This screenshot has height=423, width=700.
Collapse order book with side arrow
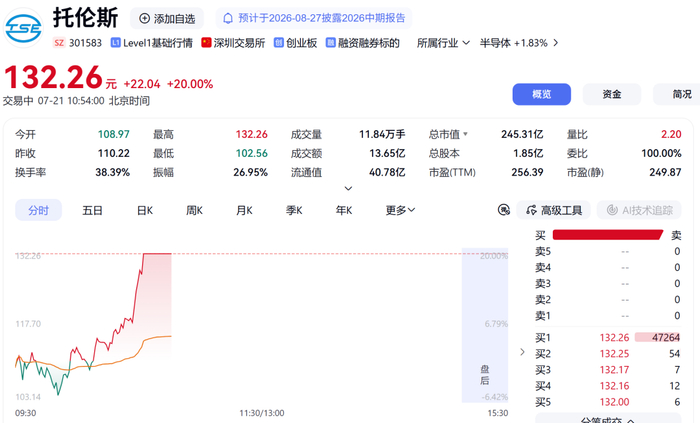pos(522,352)
